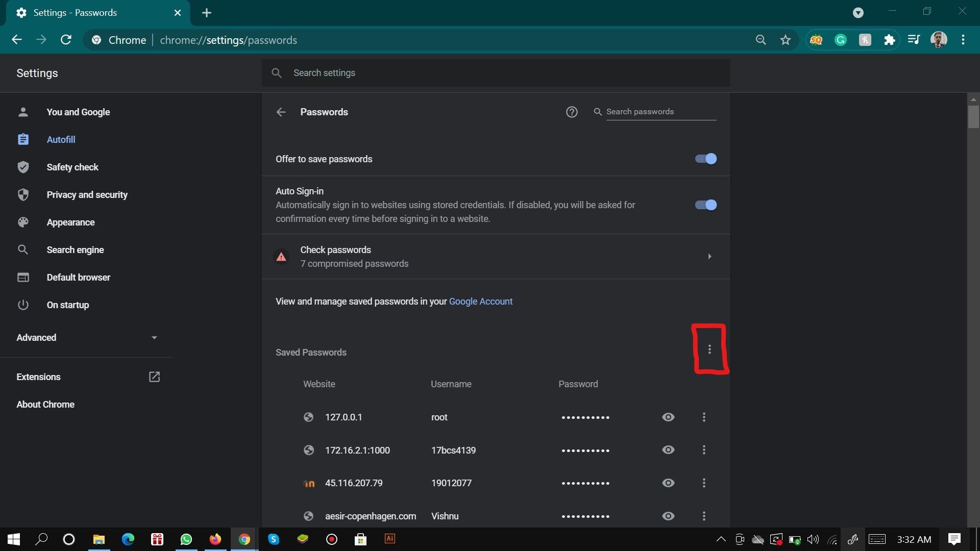Image resolution: width=980 pixels, height=551 pixels.
Task: Open More actions menu for Saved Passwords
Action: pyautogui.click(x=709, y=349)
